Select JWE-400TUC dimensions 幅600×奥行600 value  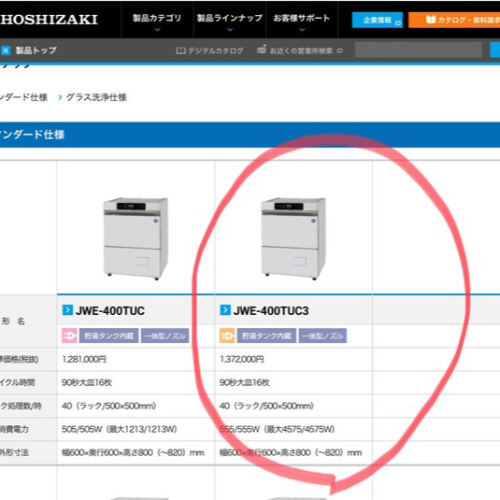coord(133,453)
